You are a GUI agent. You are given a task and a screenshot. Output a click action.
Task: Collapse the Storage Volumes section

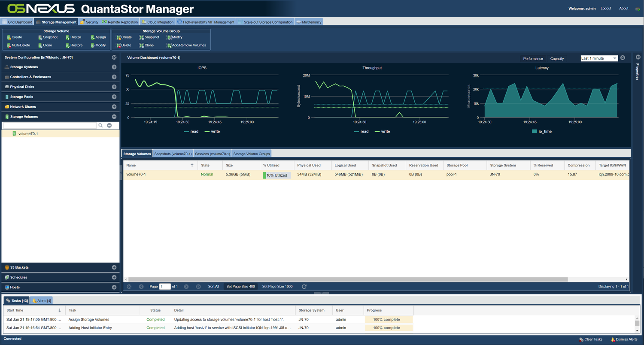[114, 116]
